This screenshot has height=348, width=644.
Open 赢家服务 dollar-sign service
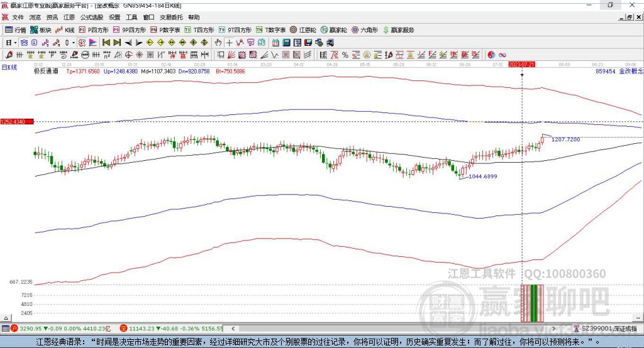click(x=398, y=30)
